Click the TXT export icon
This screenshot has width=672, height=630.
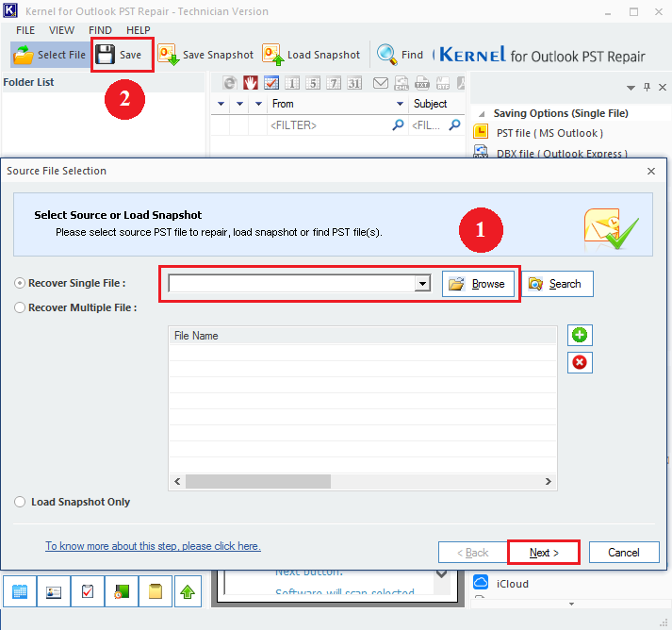(x=422, y=83)
